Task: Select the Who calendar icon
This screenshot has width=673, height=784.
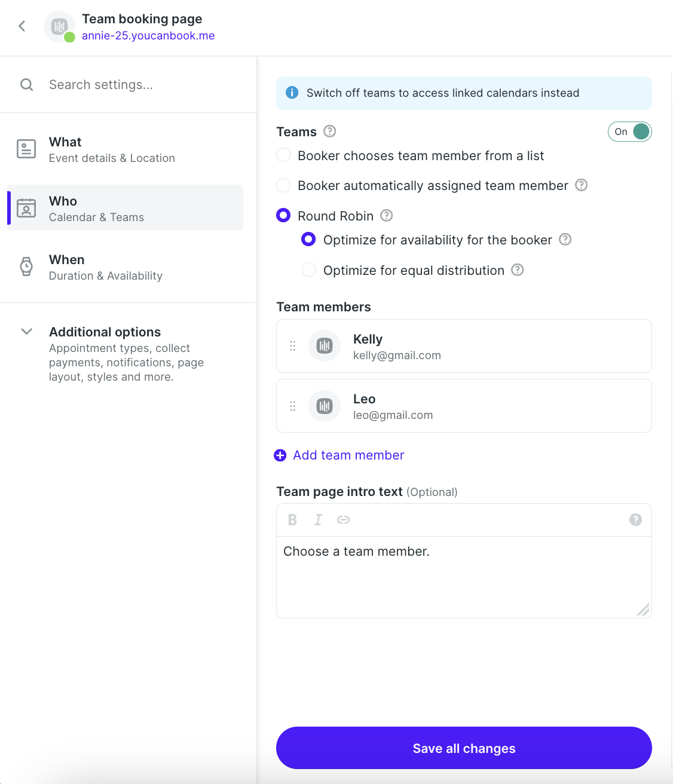Action: tap(26, 208)
